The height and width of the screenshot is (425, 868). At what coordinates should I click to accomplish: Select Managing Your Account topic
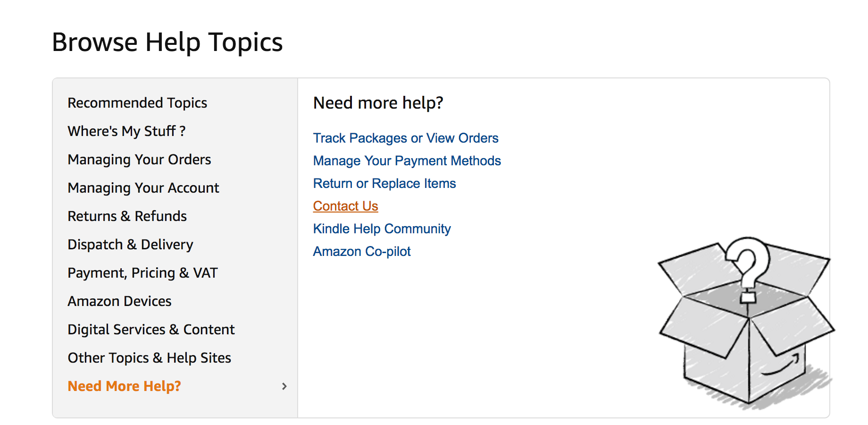(143, 188)
